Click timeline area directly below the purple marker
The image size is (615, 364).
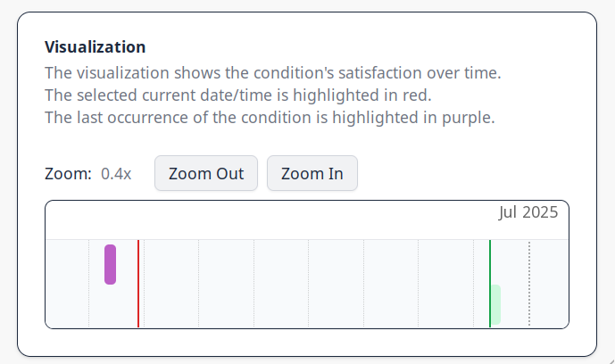tap(110, 308)
